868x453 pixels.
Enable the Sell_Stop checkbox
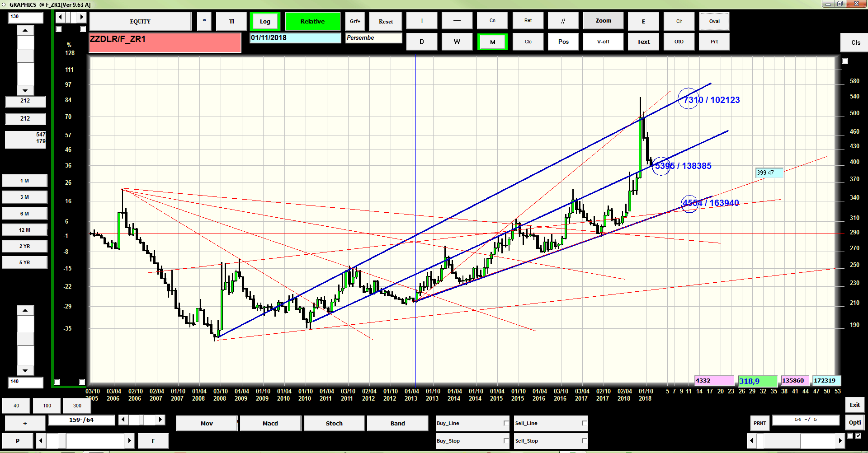pos(584,441)
